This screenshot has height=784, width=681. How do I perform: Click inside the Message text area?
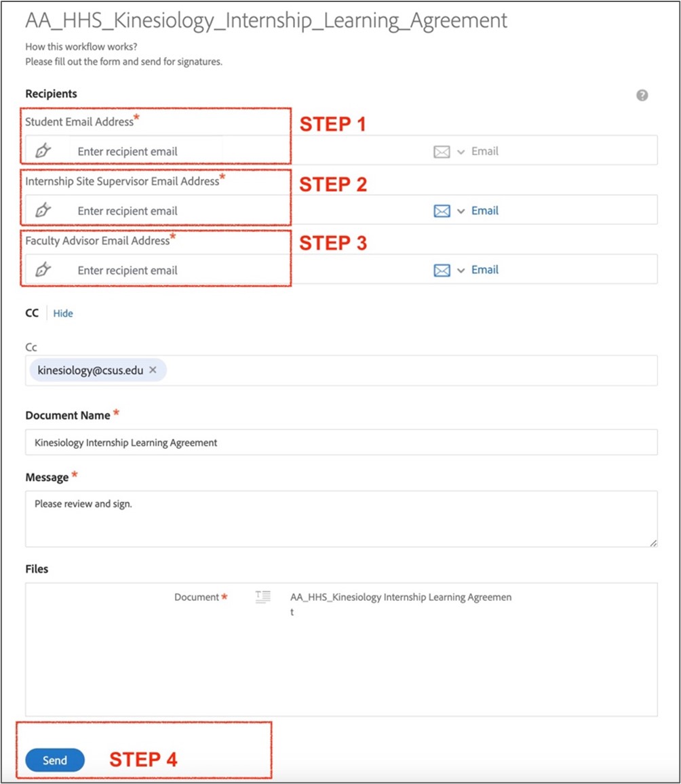pos(341,519)
